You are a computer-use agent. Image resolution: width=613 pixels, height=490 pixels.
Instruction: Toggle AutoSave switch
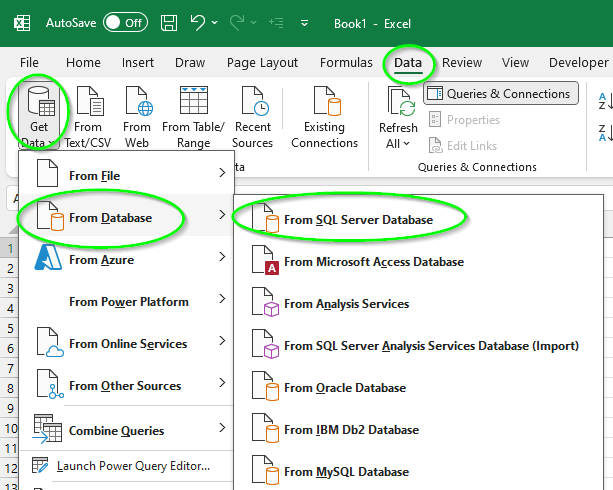pyautogui.click(x=125, y=23)
